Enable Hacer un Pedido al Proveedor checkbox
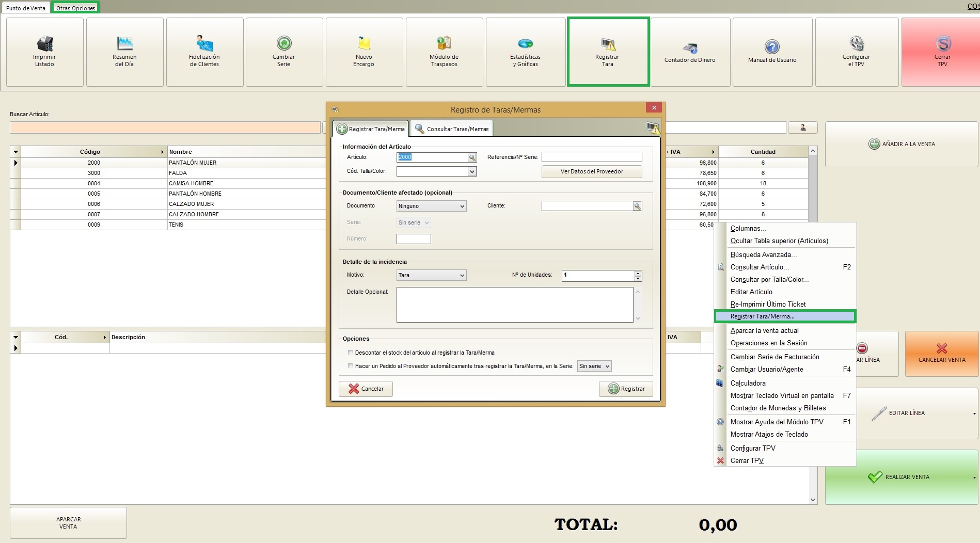Viewport: 980px width, 543px height. click(x=351, y=366)
